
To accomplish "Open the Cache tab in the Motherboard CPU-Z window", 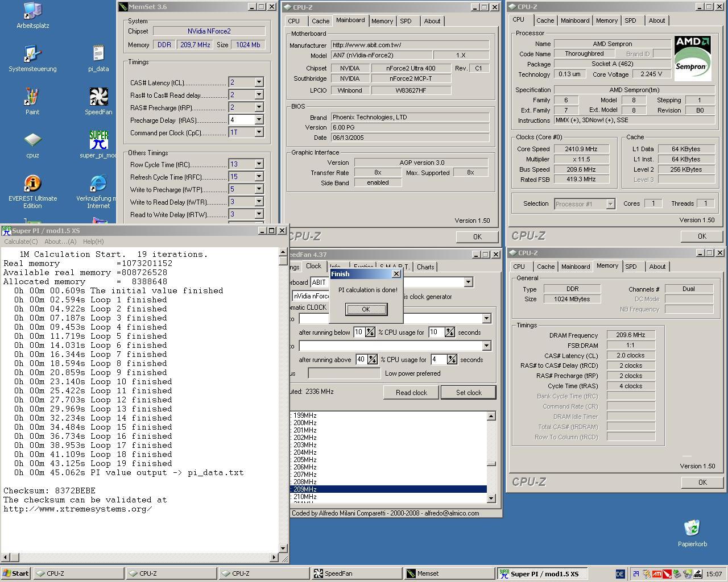I will (320, 21).
